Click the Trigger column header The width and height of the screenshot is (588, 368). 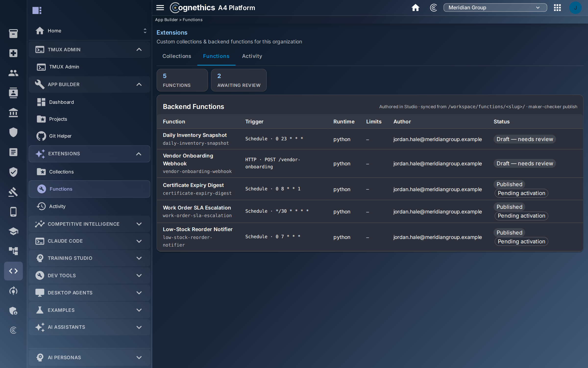click(254, 122)
